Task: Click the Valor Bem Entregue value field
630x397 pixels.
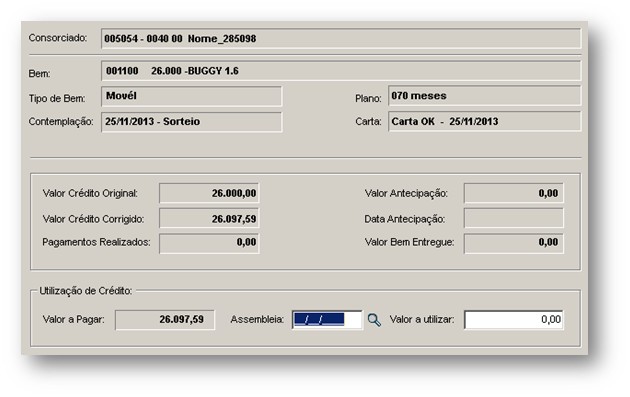Action: point(513,243)
